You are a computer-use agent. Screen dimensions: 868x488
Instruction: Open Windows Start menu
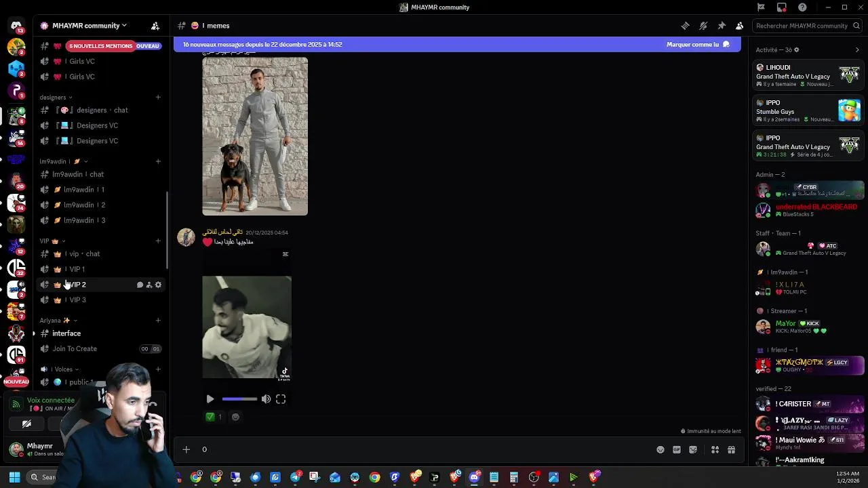point(14,477)
